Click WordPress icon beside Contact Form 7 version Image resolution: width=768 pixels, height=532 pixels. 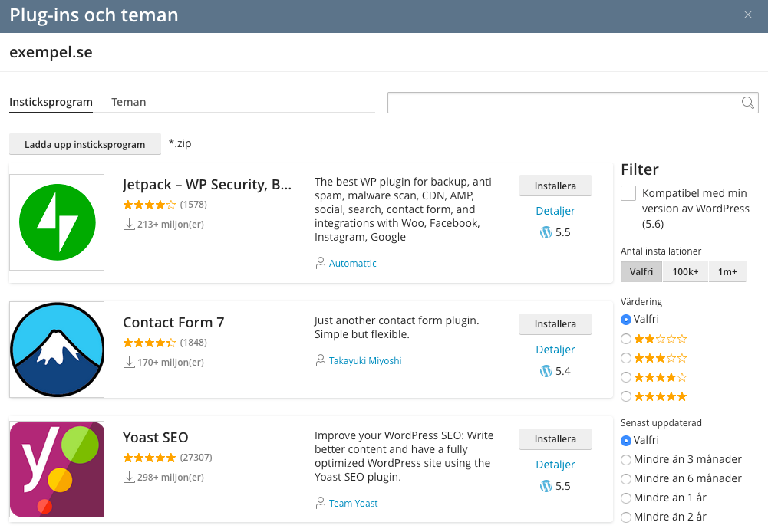click(546, 371)
